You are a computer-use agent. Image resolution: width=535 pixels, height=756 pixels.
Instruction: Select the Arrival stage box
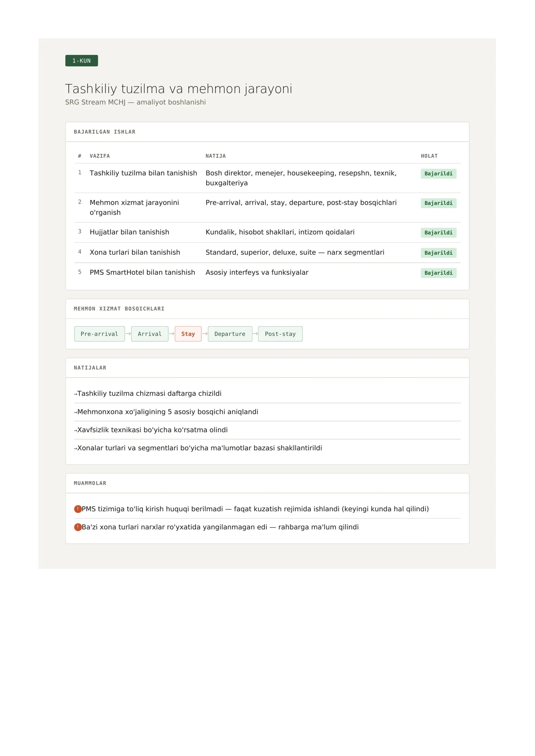149,334
